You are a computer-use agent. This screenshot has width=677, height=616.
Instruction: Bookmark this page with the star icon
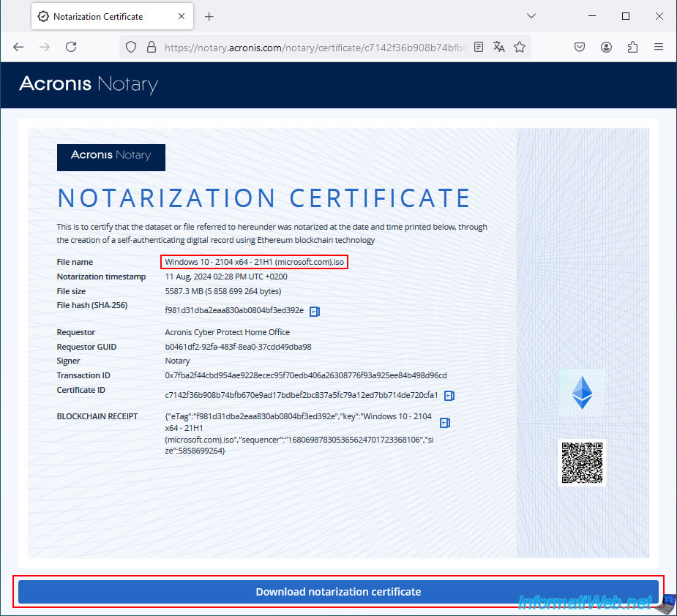click(520, 47)
